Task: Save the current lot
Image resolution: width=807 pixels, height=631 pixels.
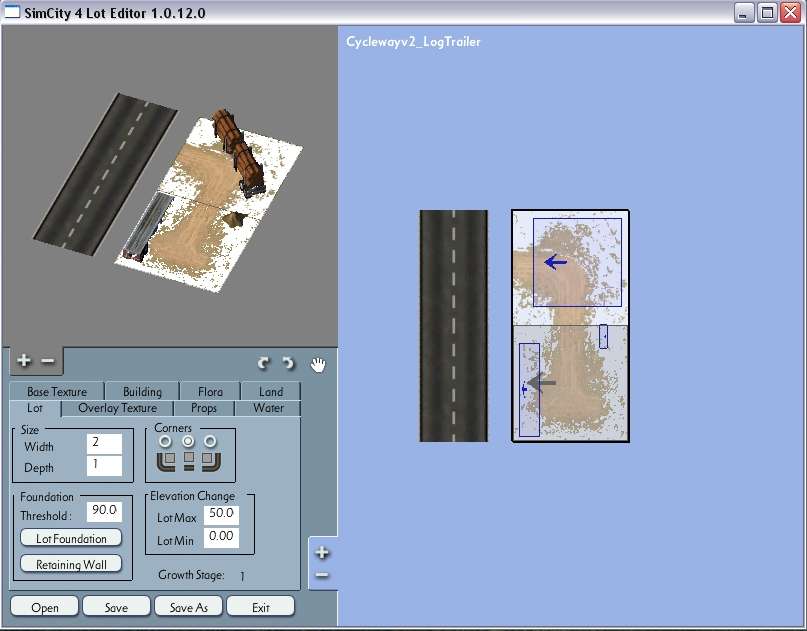Action: point(116,607)
